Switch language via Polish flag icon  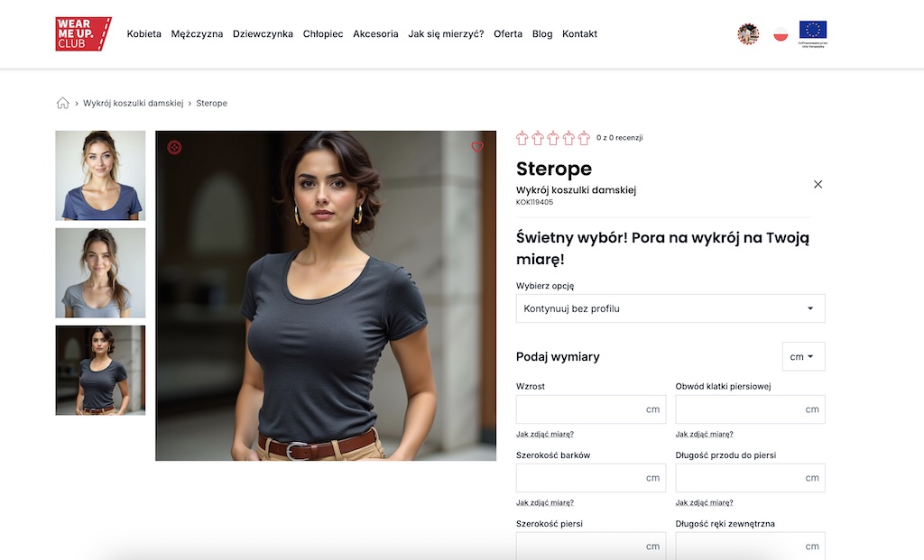(781, 34)
